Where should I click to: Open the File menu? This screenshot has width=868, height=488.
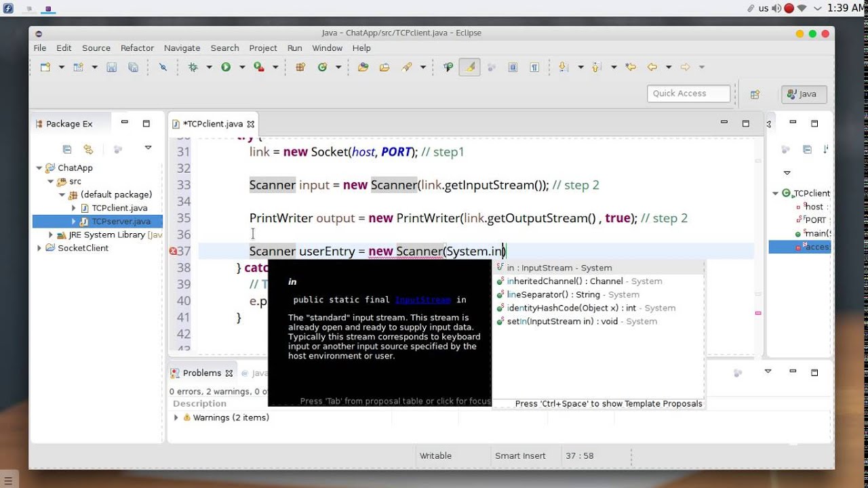40,48
